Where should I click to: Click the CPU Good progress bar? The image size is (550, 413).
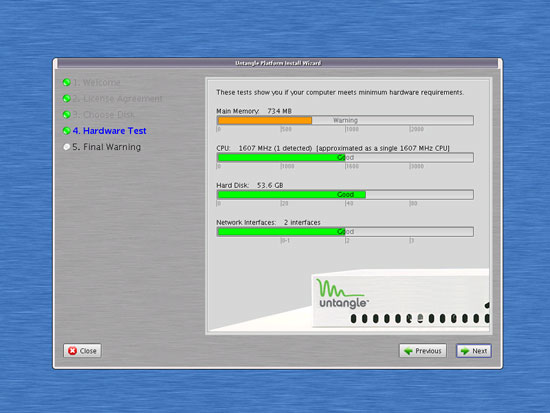coord(345,158)
